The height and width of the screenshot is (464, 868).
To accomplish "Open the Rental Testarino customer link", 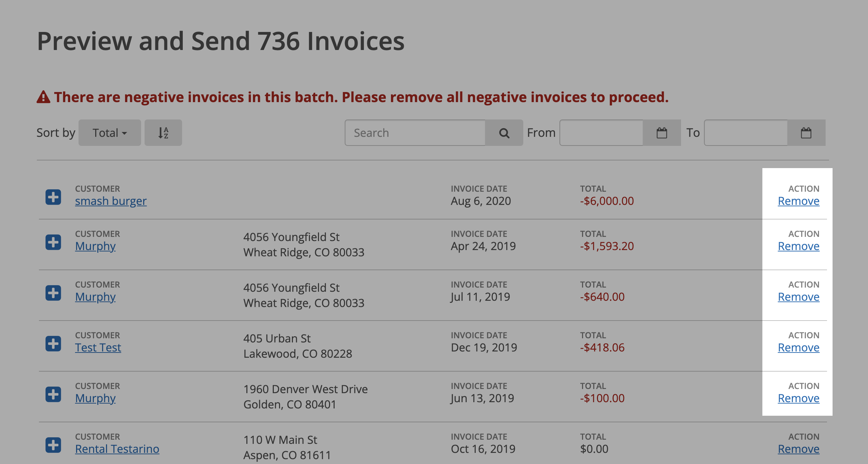I will tap(117, 449).
